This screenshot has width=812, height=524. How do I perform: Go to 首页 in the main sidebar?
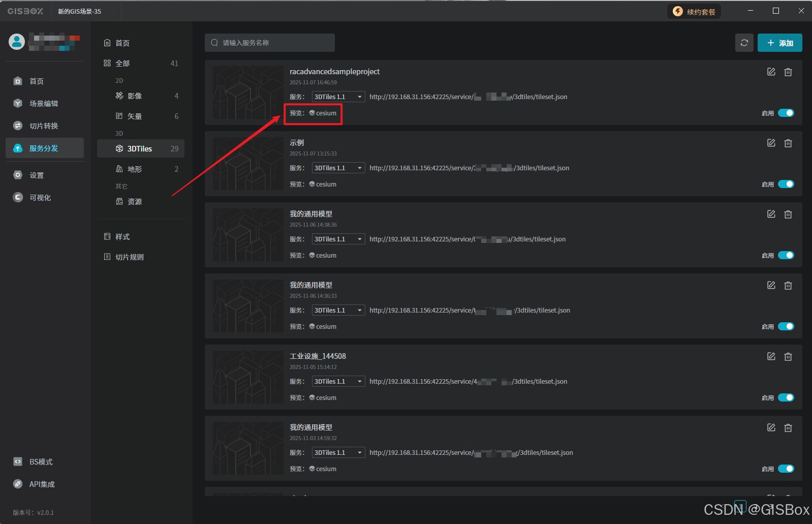pos(45,81)
